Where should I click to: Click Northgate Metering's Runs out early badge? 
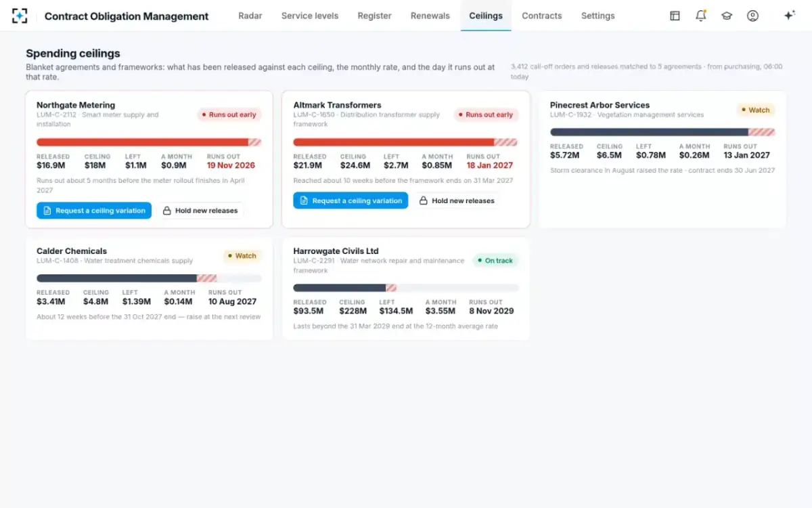tap(229, 115)
